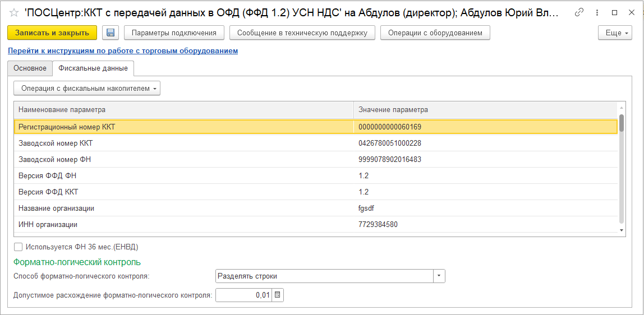This screenshot has height=315, width=644.
Task: Expand 'Операция с фискальным накопителем' dropdown
Action: (x=87, y=89)
